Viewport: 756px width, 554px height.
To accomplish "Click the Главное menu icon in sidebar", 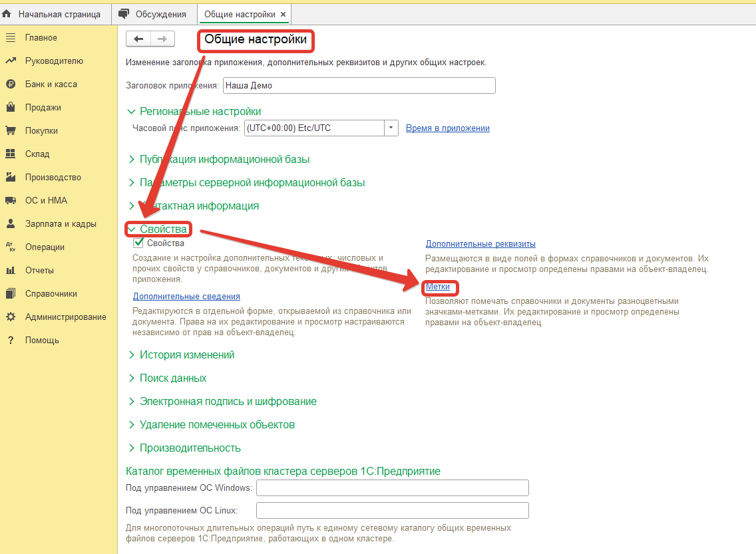I will 11,38.
